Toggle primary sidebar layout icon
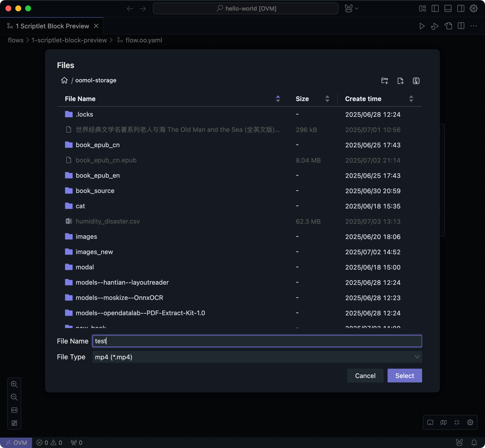Viewport: 485px width, 448px height. coord(435,9)
